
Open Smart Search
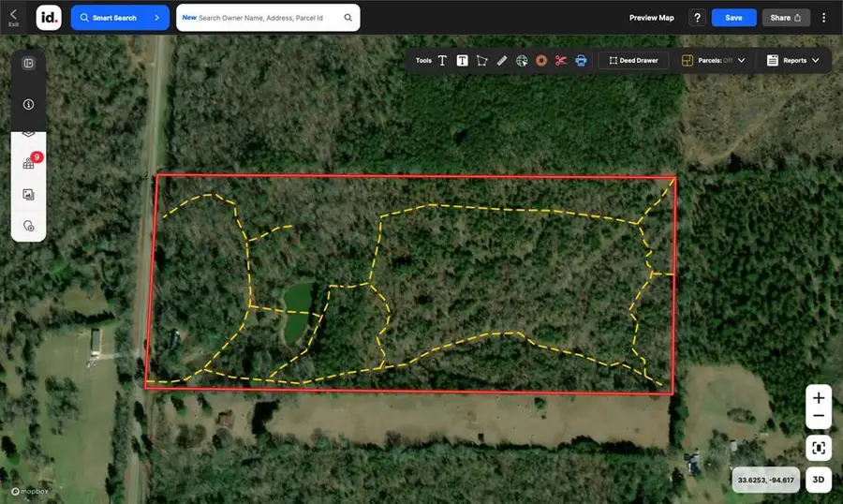pyautogui.click(x=120, y=18)
